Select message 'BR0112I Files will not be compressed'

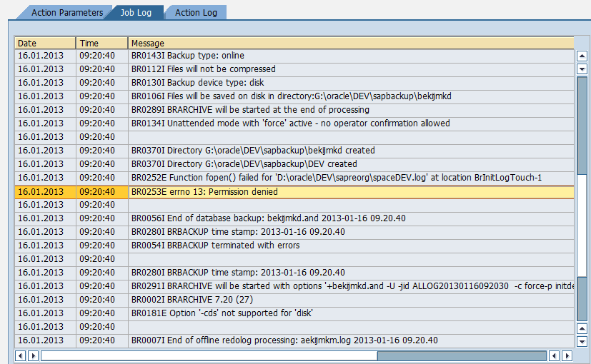pyautogui.click(x=351, y=69)
